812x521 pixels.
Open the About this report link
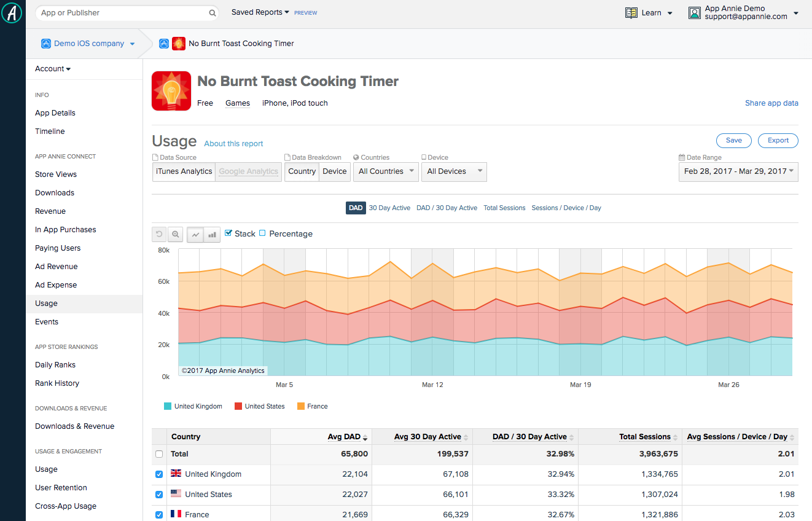233,144
